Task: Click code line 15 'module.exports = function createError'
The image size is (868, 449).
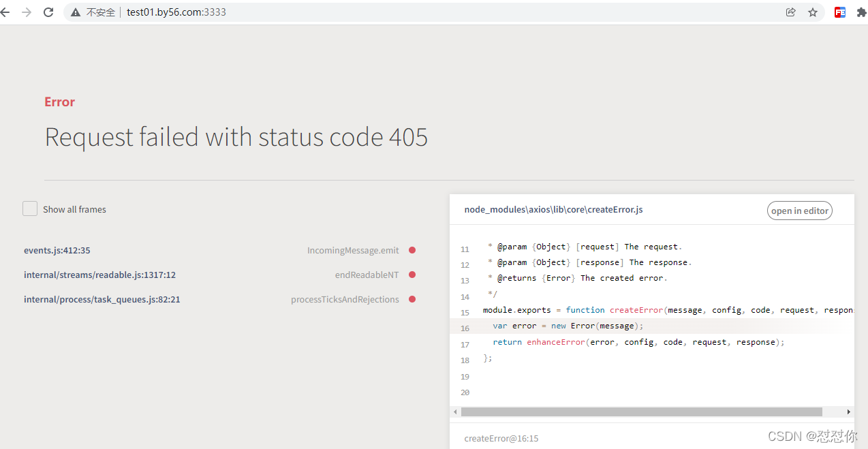Action: (668, 310)
